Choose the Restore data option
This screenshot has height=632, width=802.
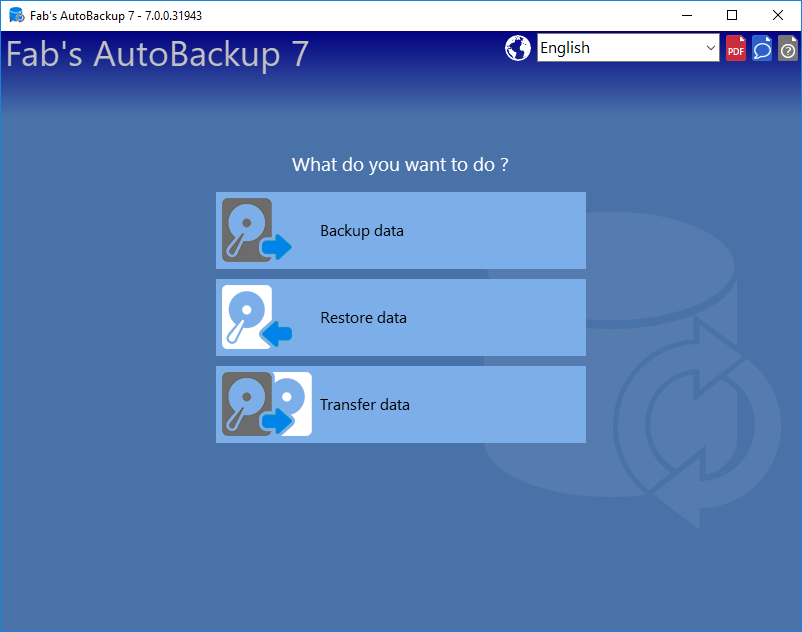pos(401,318)
